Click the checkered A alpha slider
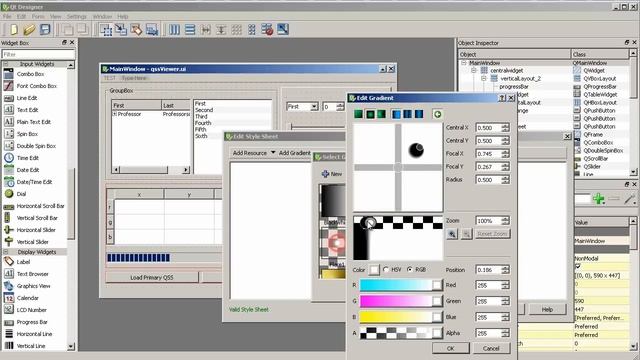The height and width of the screenshot is (360, 640). pyautogui.click(x=401, y=333)
